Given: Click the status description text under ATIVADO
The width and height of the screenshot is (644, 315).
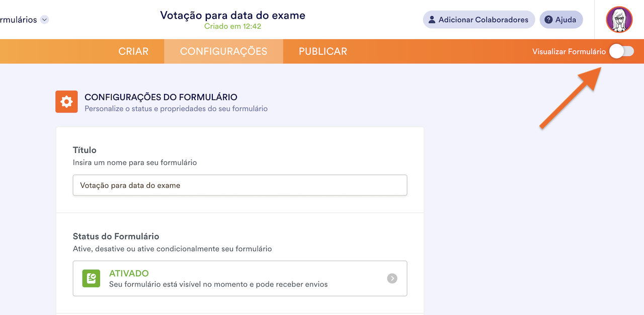Looking at the screenshot, I should [x=218, y=284].
